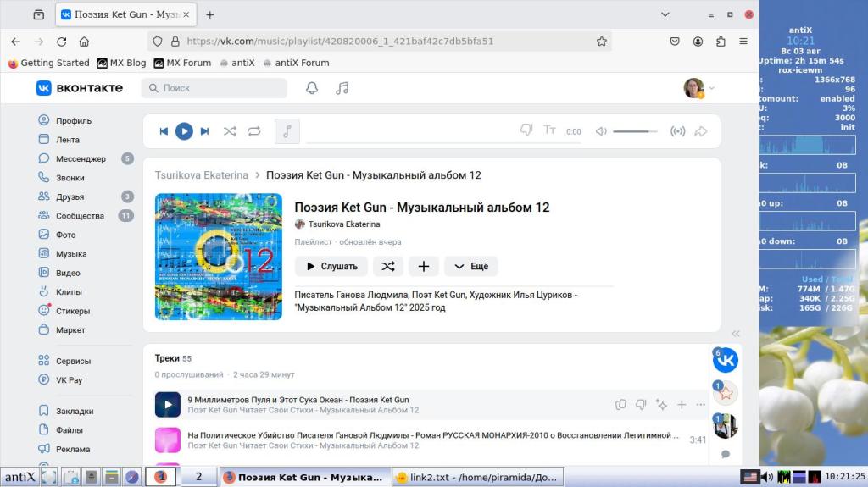The width and height of the screenshot is (868, 487).
Task: Open more options for the first track
Action: (701, 405)
